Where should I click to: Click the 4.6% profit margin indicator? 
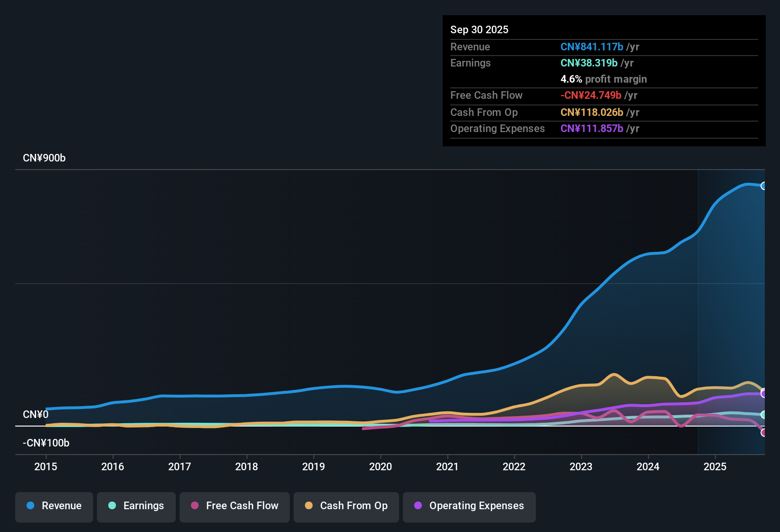[x=603, y=79]
